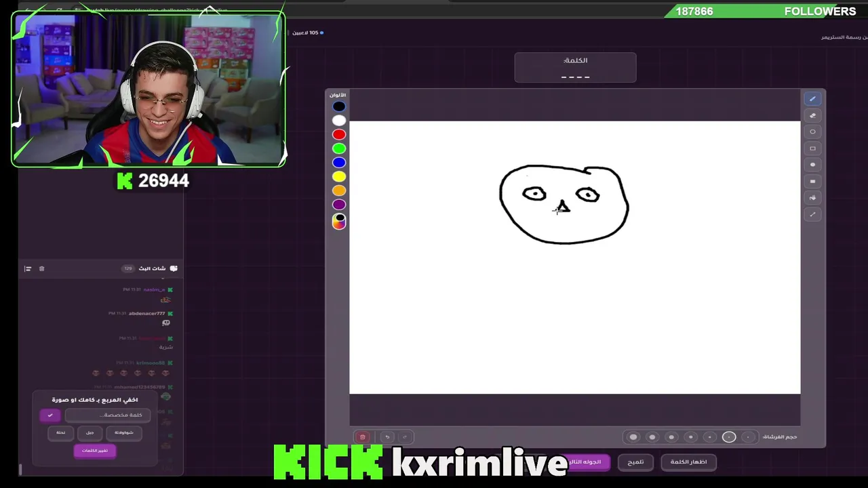Click the streamer webcam overlay

pos(149,89)
